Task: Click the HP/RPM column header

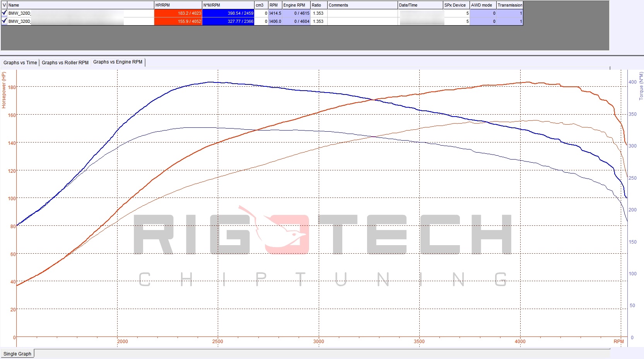Action: pos(178,5)
